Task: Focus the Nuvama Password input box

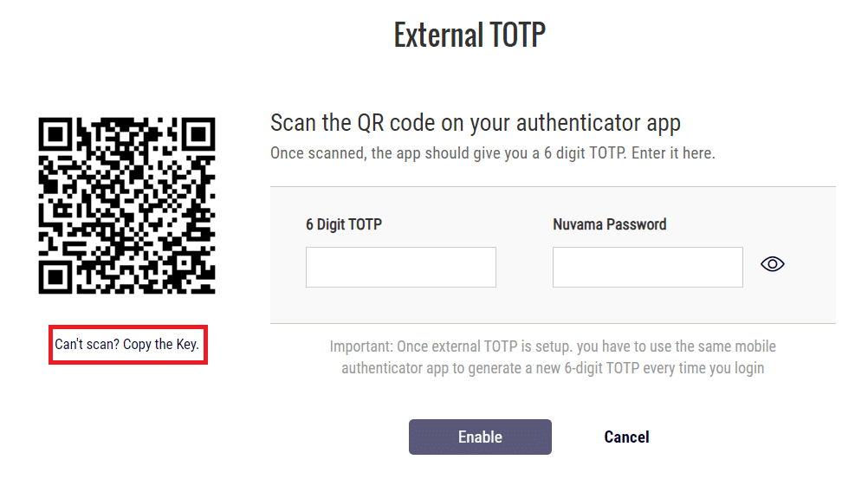Action: click(648, 267)
